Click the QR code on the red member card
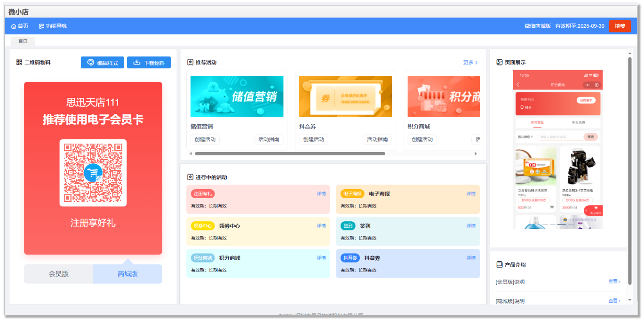Screen dimensions: 644x321 coord(93,173)
